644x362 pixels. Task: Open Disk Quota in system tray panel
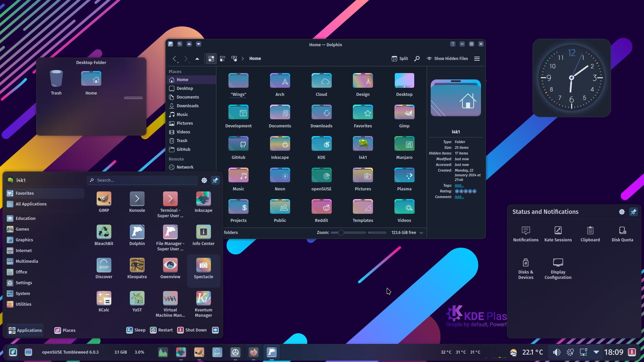[x=622, y=234]
